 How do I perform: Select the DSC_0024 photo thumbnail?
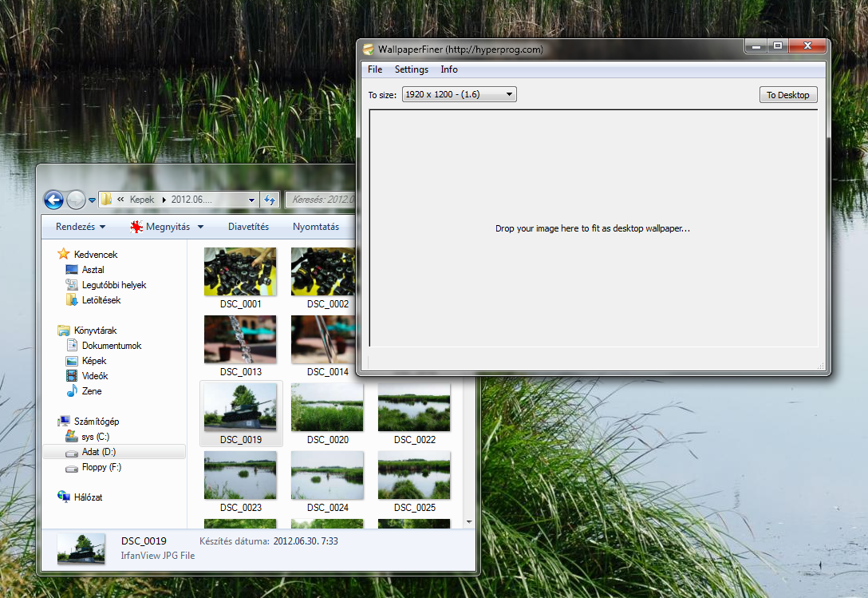[x=326, y=475]
